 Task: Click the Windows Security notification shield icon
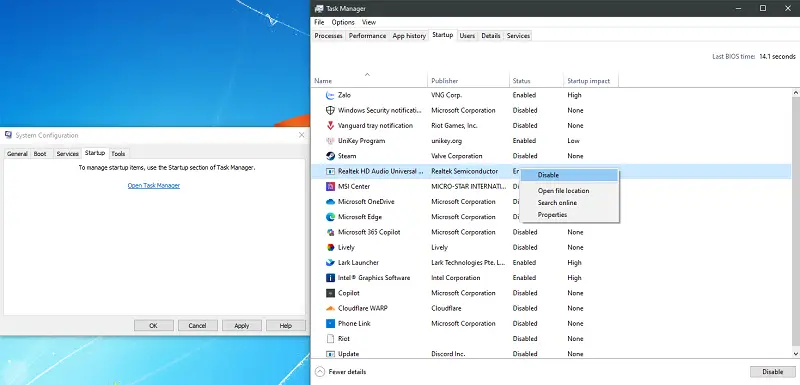330,111
